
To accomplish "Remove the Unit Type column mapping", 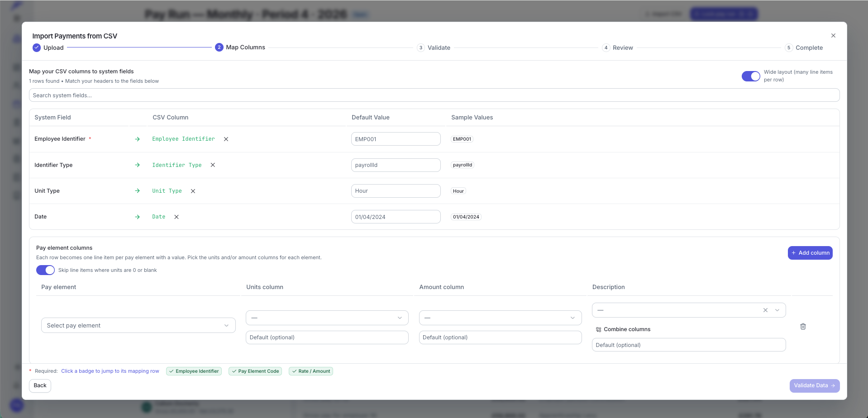I will click(193, 191).
